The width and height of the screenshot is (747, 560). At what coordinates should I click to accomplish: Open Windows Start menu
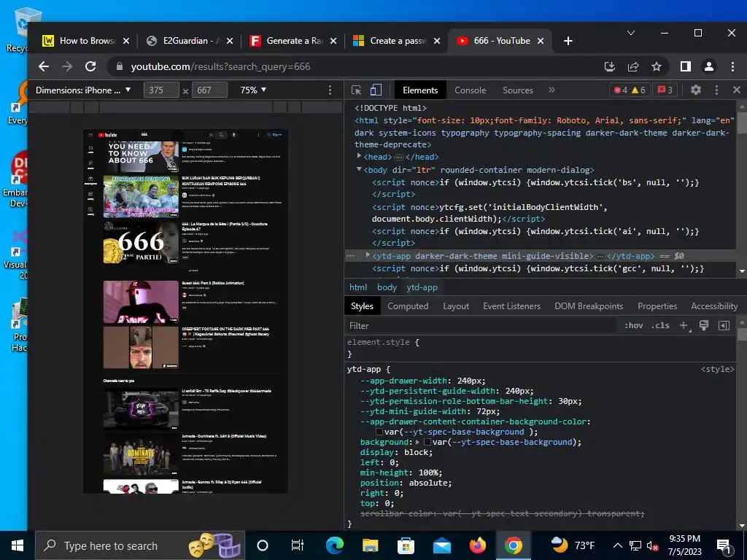[x=18, y=545]
